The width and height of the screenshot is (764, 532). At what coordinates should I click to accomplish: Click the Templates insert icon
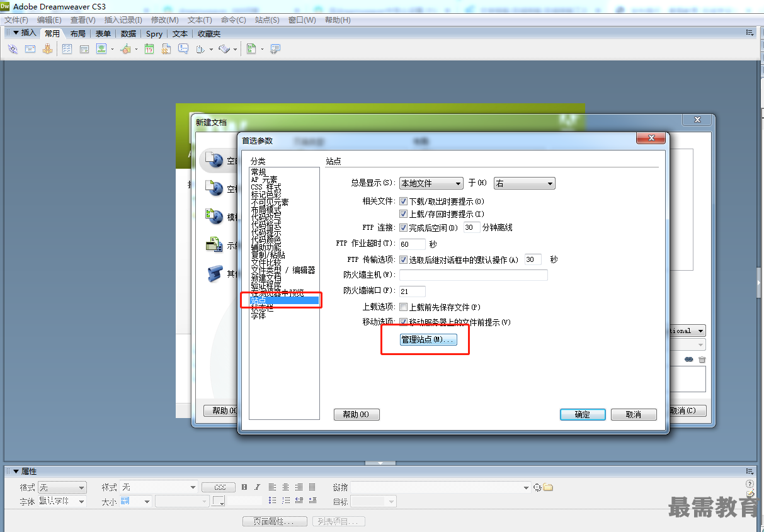[251, 49]
